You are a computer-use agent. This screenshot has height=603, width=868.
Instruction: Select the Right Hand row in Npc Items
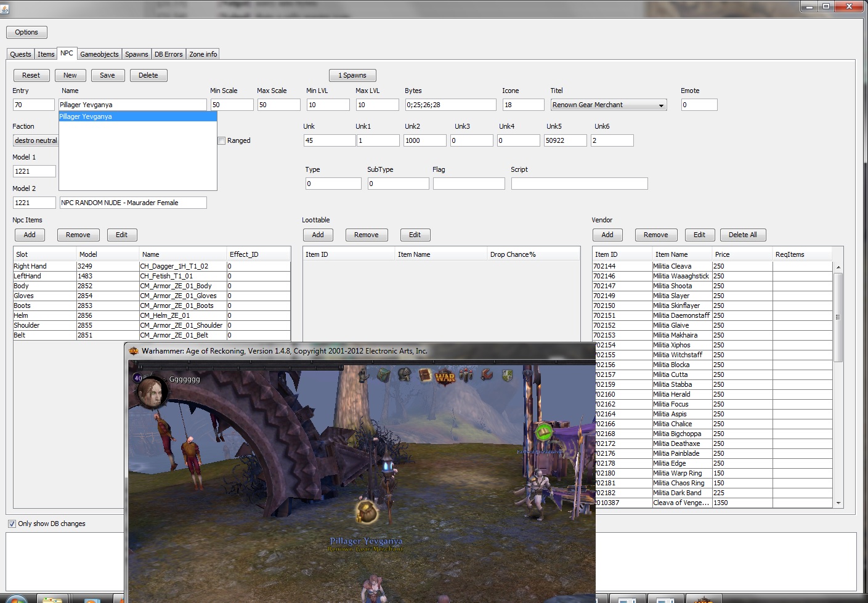[152, 266]
